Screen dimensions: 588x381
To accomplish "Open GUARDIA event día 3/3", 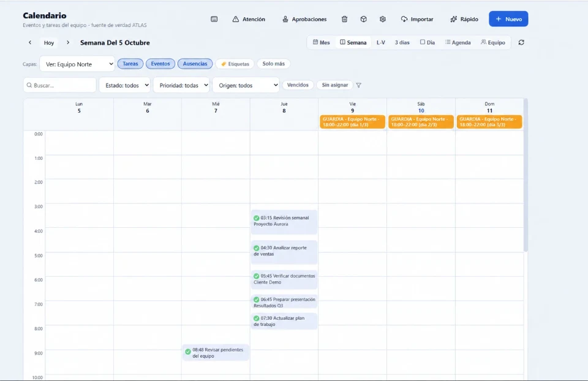I will 489,122.
